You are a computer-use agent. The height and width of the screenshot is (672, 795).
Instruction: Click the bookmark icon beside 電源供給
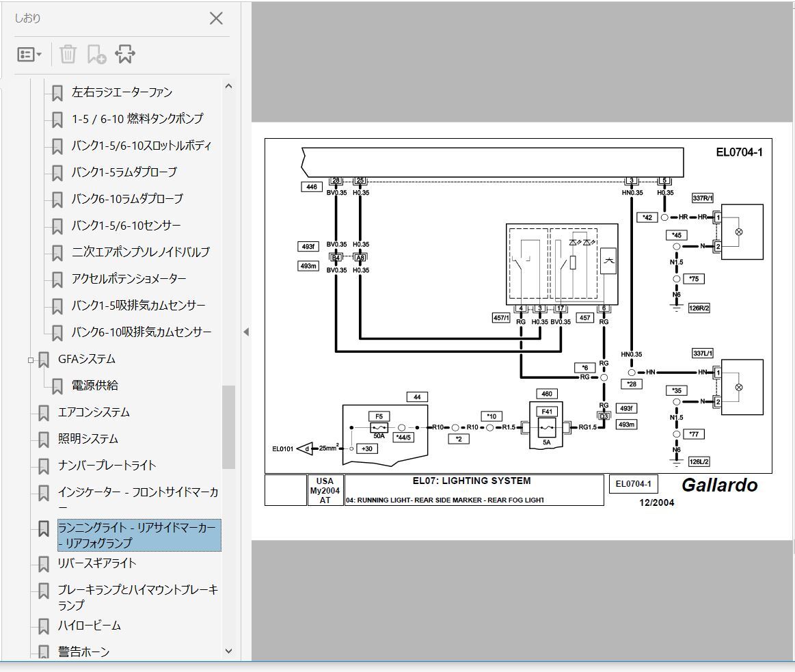point(57,386)
